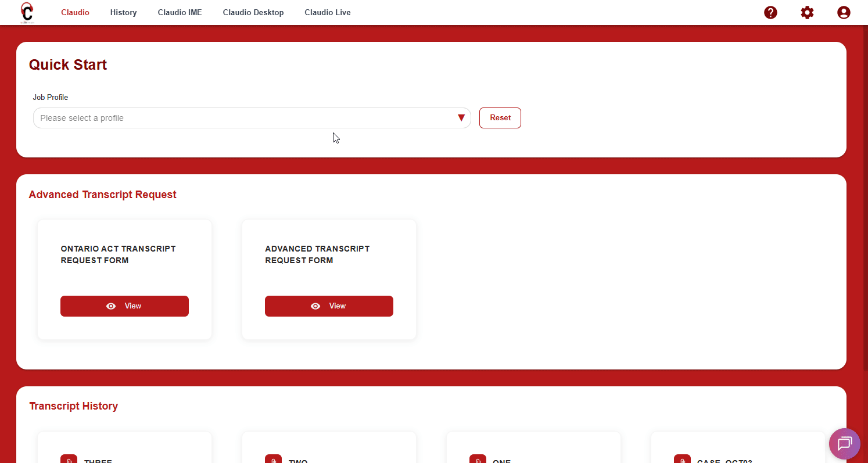868x463 pixels.
Task: Click the attachment icon on THREE transcript card
Action: click(x=69, y=460)
